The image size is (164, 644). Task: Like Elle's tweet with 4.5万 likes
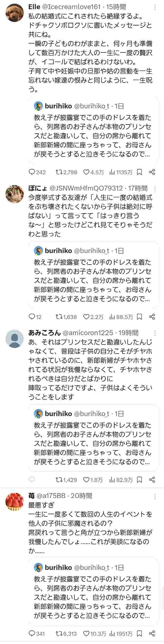click(x=86, y=172)
